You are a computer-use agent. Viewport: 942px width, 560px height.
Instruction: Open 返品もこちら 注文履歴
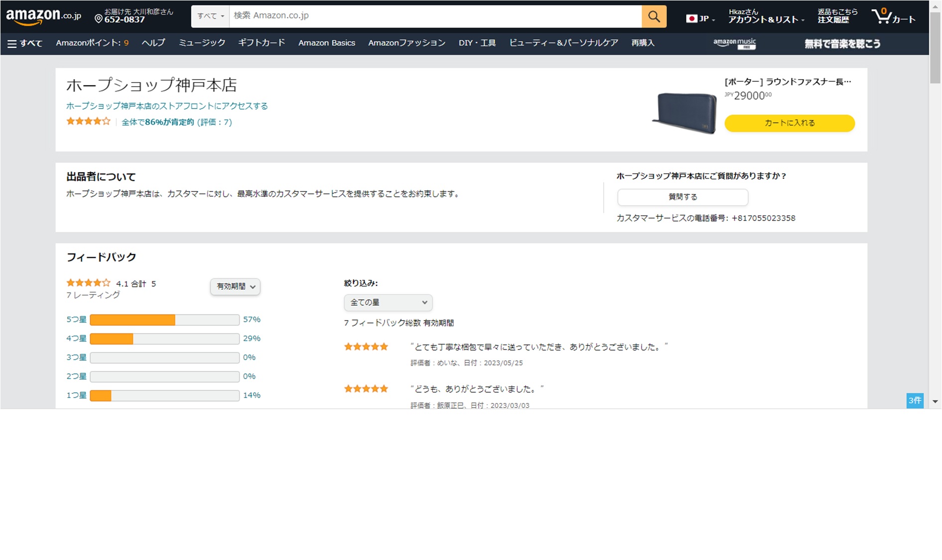point(837,16)
